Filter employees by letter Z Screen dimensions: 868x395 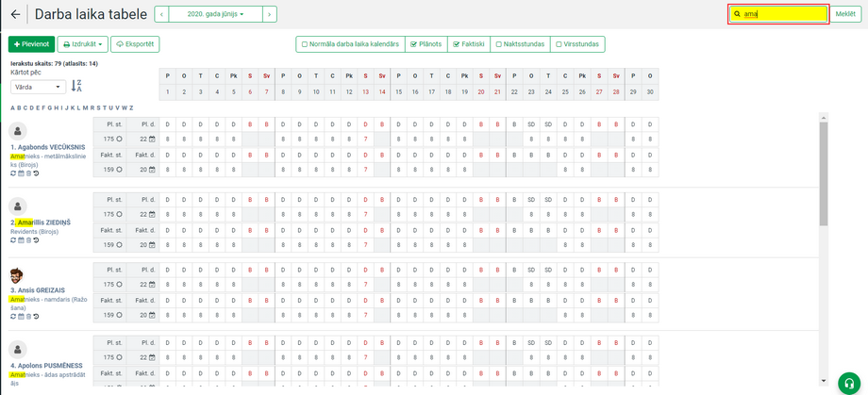(131, 107)
